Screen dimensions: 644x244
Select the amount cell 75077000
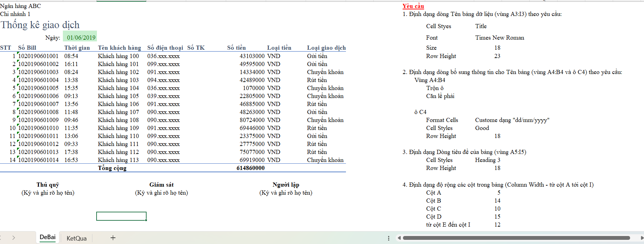(252, 152)
